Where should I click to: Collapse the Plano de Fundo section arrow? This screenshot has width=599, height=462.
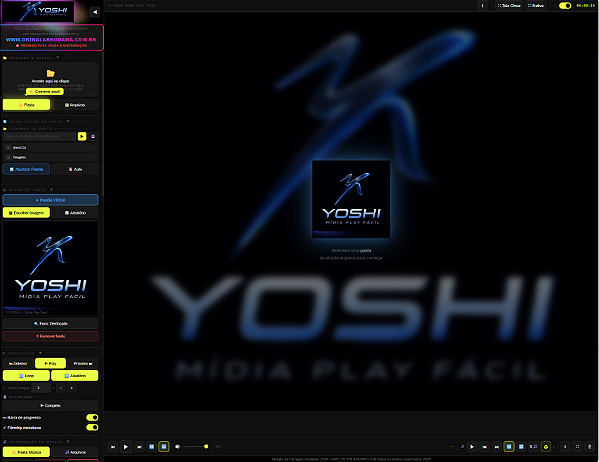51,190
